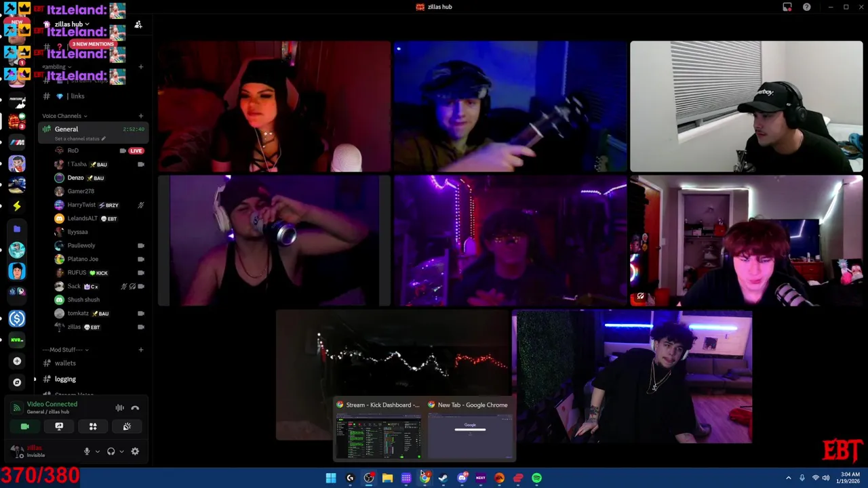This screenshot has height=488, width=868.
Task: Open Steam from taskbar
Action: (x=443, y=478)
